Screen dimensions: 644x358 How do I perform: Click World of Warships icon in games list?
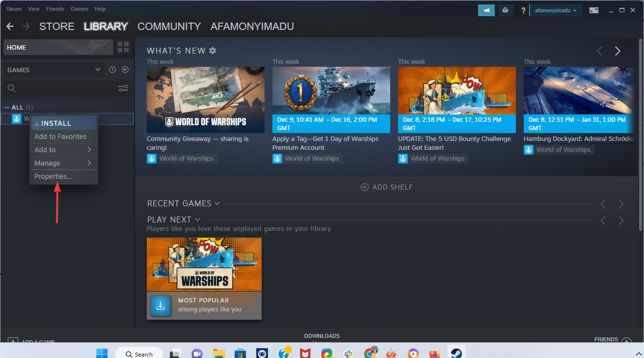[17, 119]
